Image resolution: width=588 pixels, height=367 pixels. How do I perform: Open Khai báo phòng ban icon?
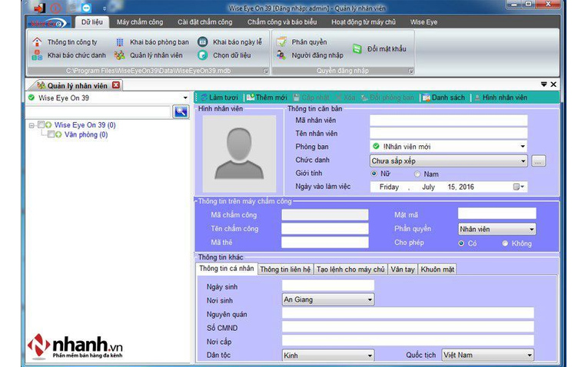(x=120, y=42)
